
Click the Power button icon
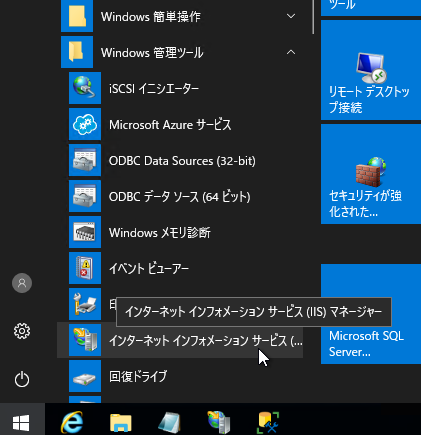[22, 379]
